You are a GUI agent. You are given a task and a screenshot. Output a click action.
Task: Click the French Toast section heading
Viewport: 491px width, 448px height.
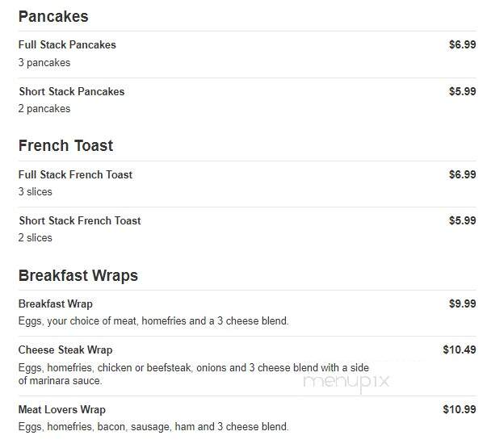[65, 145]
